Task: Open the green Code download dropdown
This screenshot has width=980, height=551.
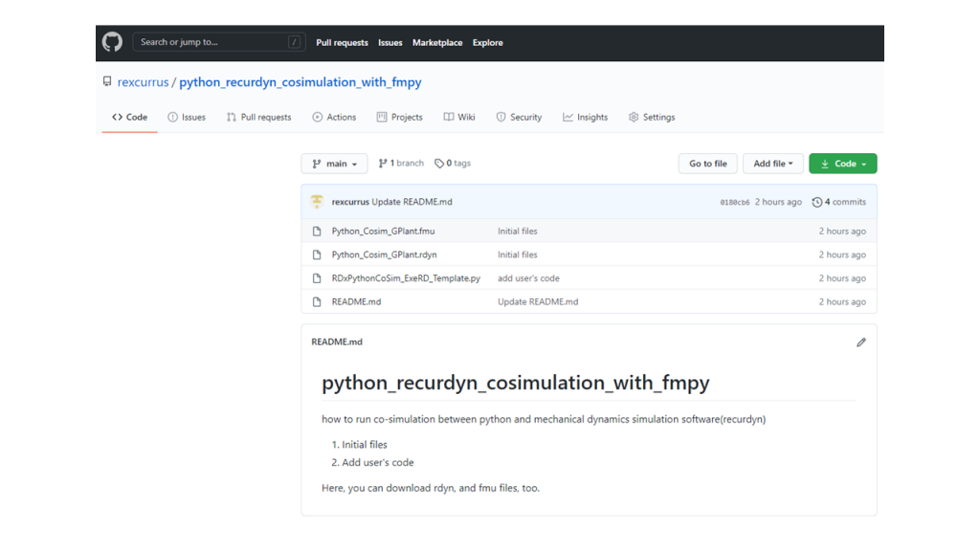Action: pyautogui.click(x=842, y=164)
